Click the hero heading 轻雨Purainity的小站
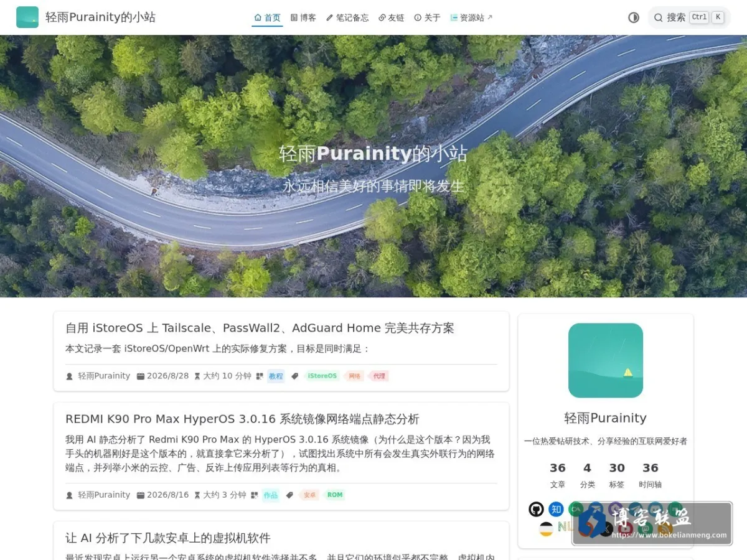The image size is (747, 560). pyautogui.click(x=373, y=154)
